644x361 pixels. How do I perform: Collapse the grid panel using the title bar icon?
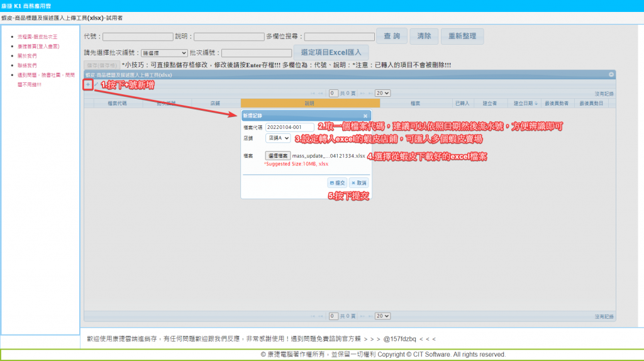pyautogui.click(x=611, y=75)
